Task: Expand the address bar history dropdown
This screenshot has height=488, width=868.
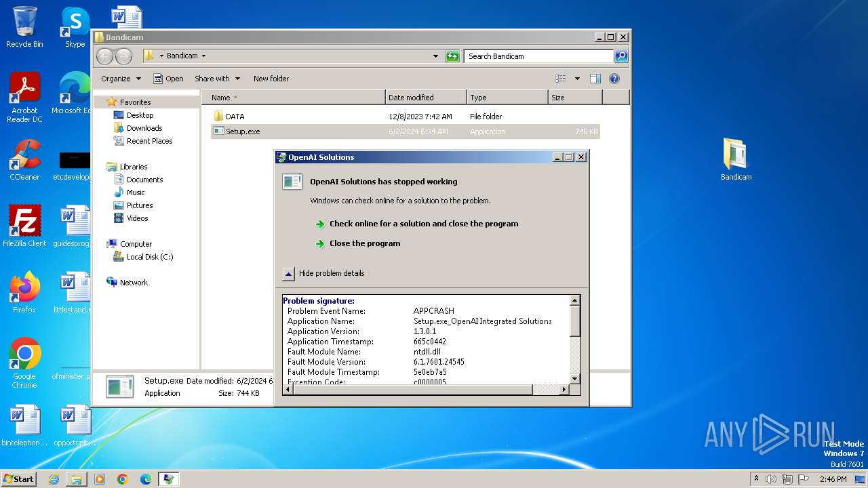Action: point(435,56)
